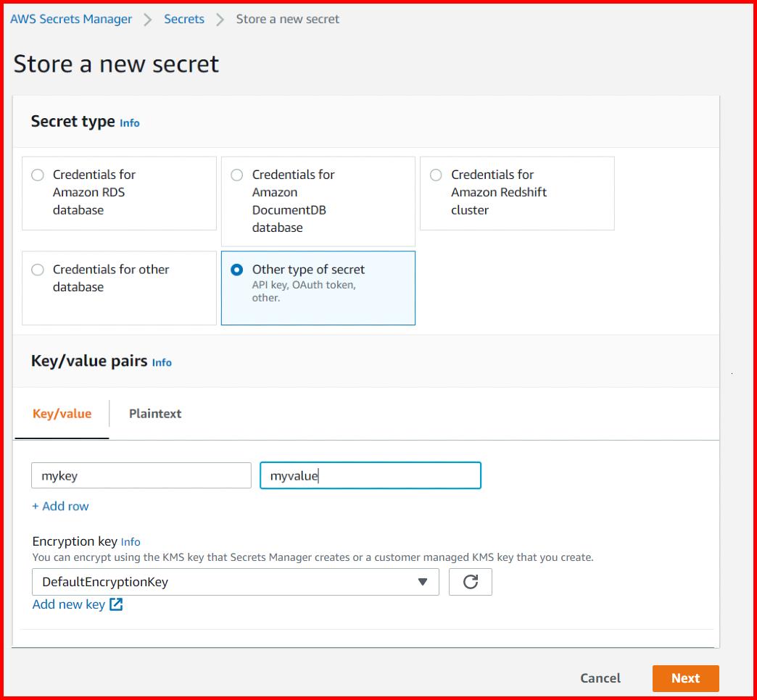
Task: Click the refresh icon beside encryption key dropdown
Action: click(x=471, y=582)
